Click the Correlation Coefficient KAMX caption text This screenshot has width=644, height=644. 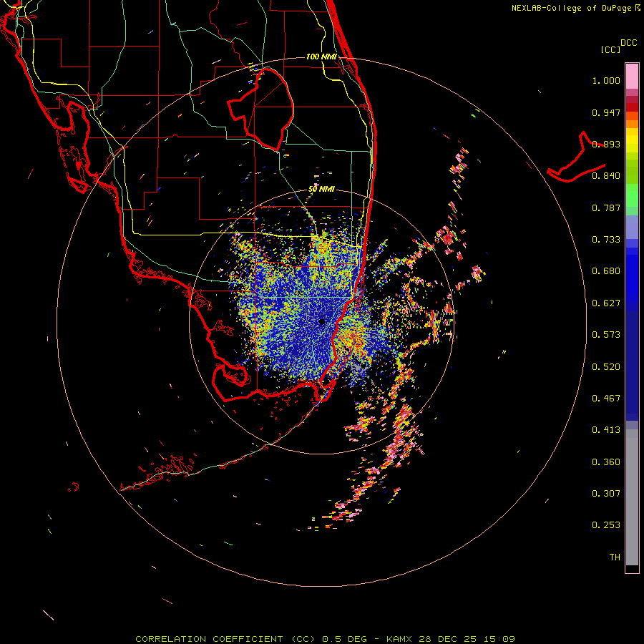pos(325,639)
